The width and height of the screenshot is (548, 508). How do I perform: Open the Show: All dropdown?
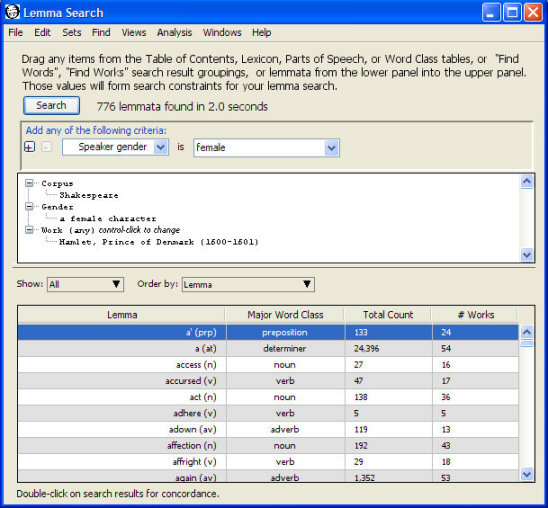(85, 284)
